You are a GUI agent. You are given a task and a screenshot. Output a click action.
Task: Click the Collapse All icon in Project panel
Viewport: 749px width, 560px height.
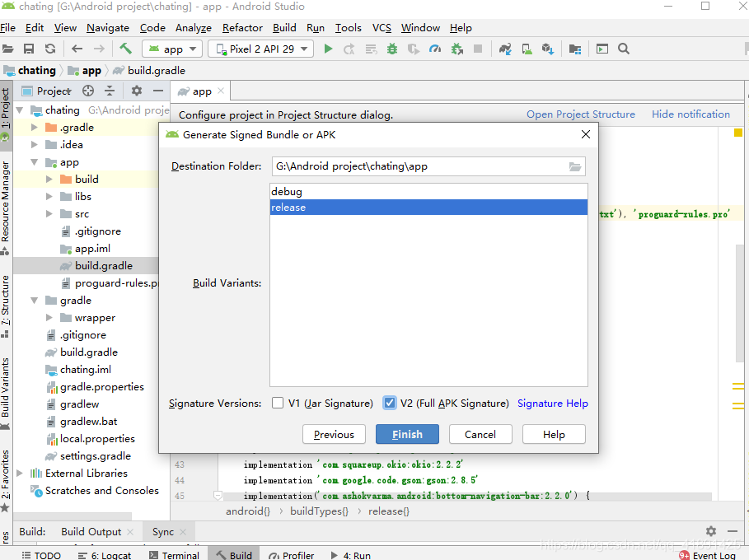(x=110, y=91)
